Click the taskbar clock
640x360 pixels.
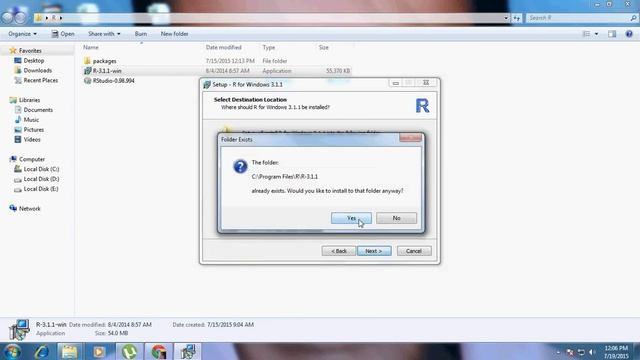(x=616, y=352)
